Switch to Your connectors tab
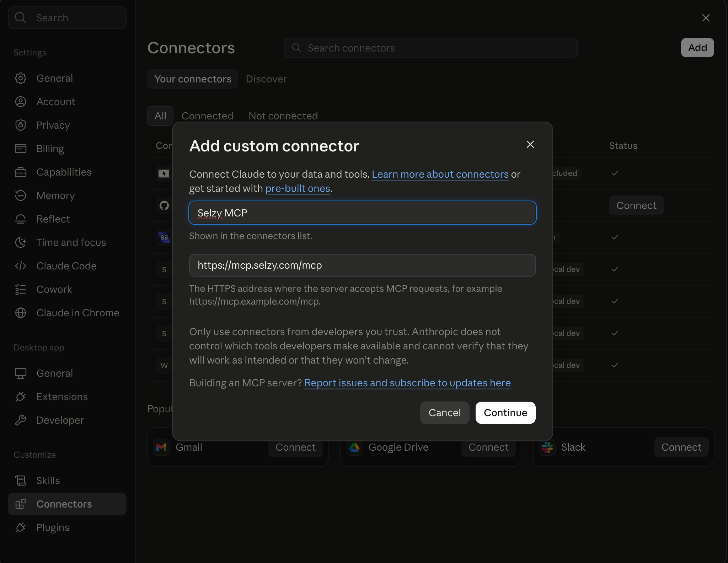 pos(193,79)
